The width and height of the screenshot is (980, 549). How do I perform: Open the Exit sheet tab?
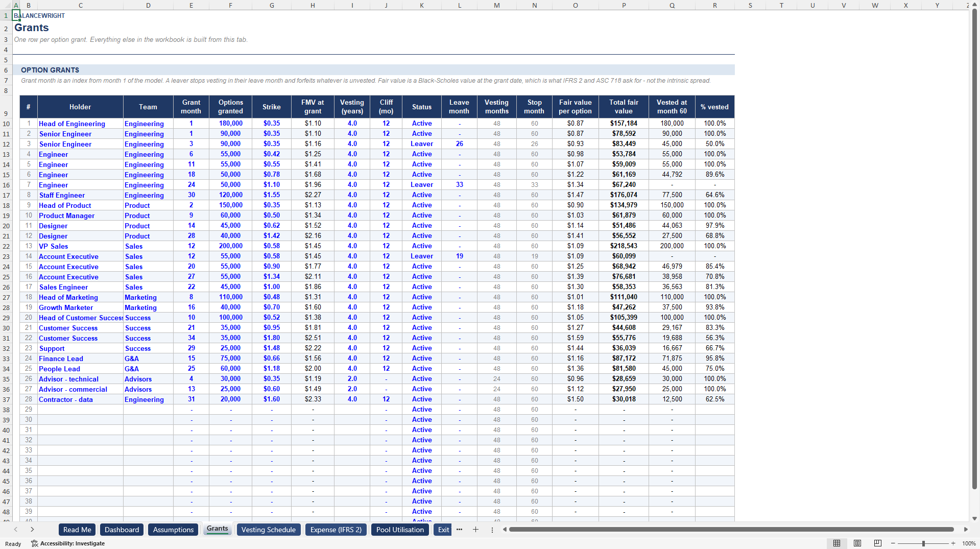click(443, 530)
